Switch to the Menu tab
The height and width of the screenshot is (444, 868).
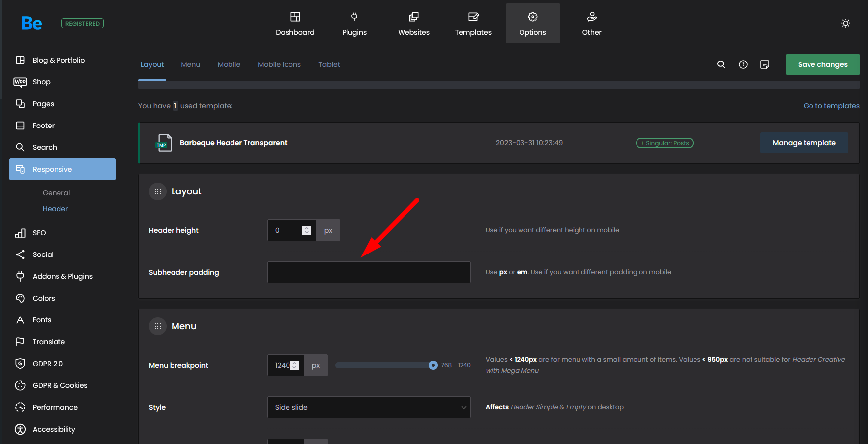[191, 64]
